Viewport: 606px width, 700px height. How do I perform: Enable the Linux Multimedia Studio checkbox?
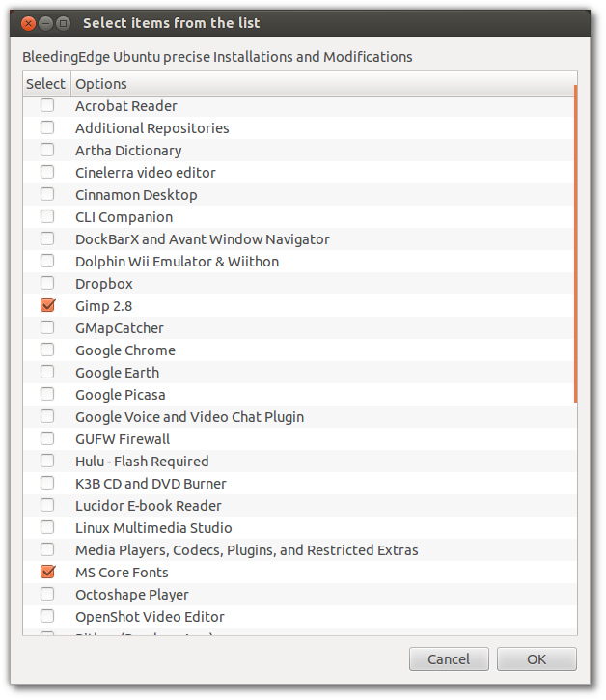47,527
